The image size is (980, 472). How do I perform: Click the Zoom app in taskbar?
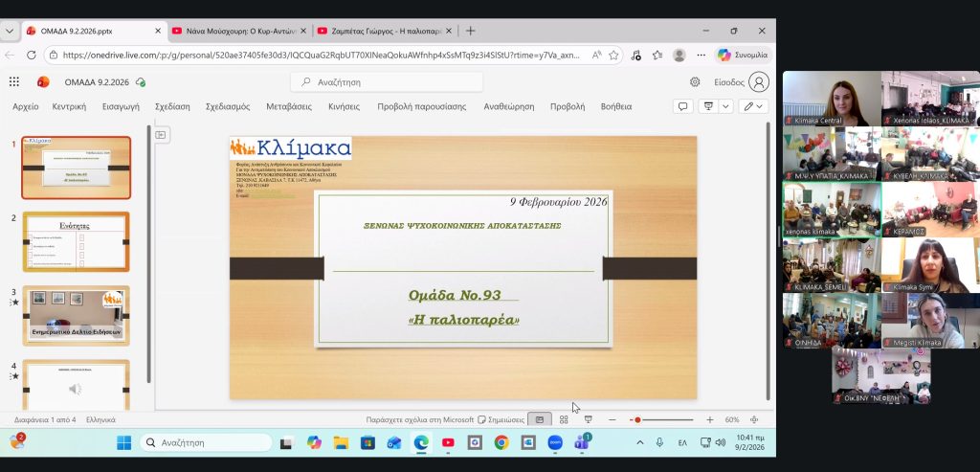[x=555, y=442]
